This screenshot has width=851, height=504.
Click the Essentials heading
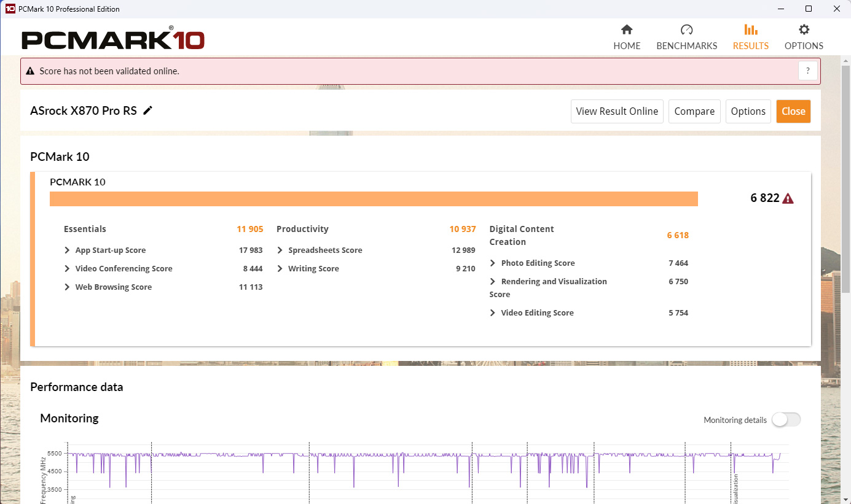pyautogui.click(x=85, y=229)
